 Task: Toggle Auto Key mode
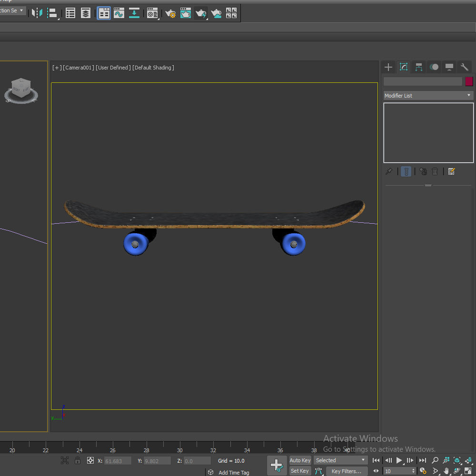coord(300,460)
